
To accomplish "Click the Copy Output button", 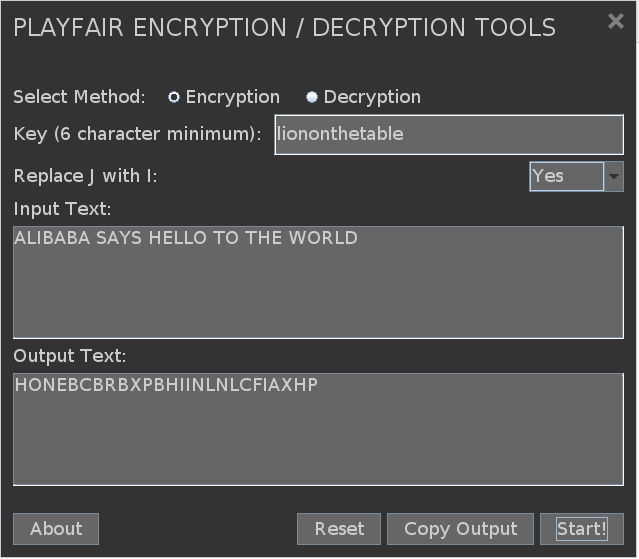I will [x=461, y=529].
